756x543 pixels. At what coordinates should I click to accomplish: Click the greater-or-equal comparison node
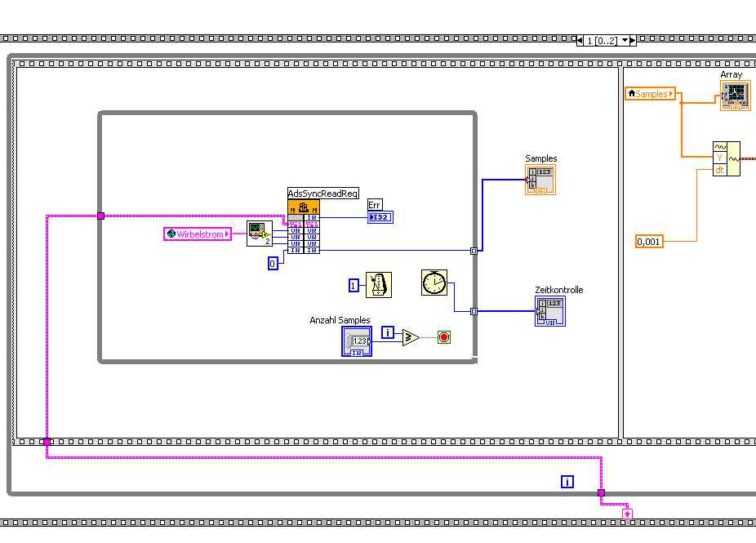[411, 337]
